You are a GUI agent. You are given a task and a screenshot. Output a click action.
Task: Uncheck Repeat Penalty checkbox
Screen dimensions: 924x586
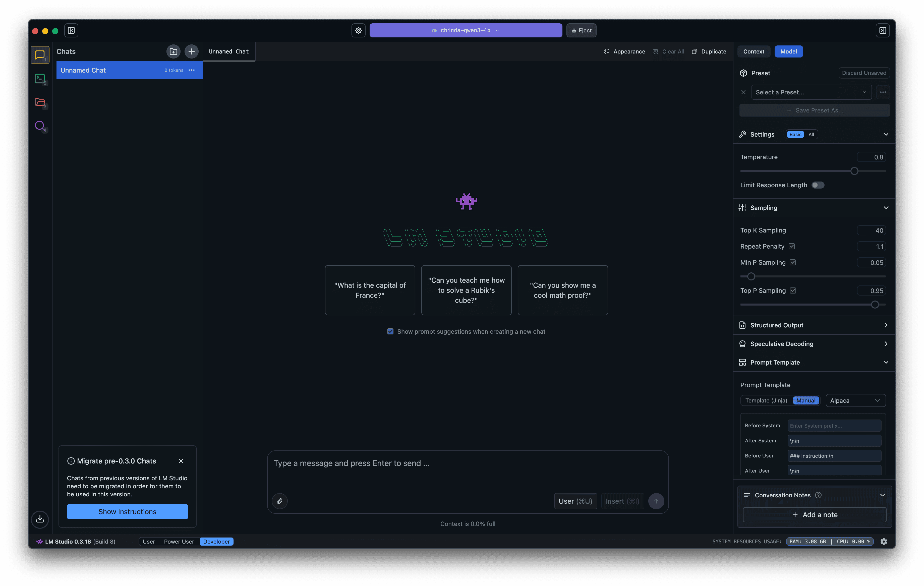coord(792,246)
